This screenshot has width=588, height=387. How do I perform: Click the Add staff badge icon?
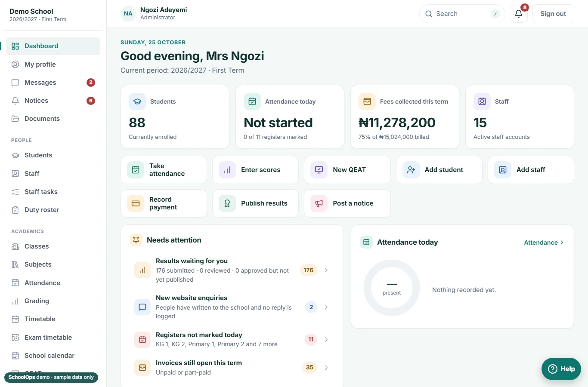coord(503,170)
